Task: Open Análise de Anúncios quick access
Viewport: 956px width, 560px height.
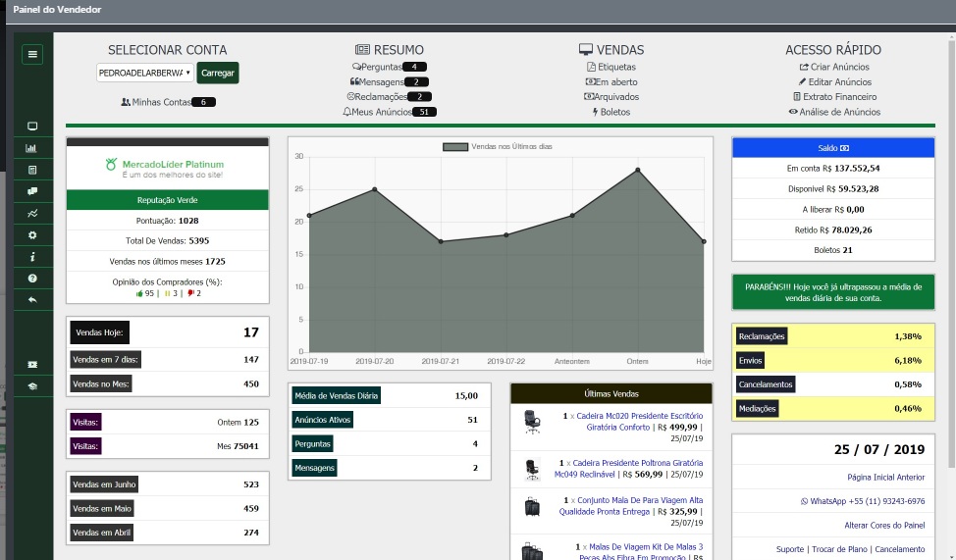Action: point(834,112)
